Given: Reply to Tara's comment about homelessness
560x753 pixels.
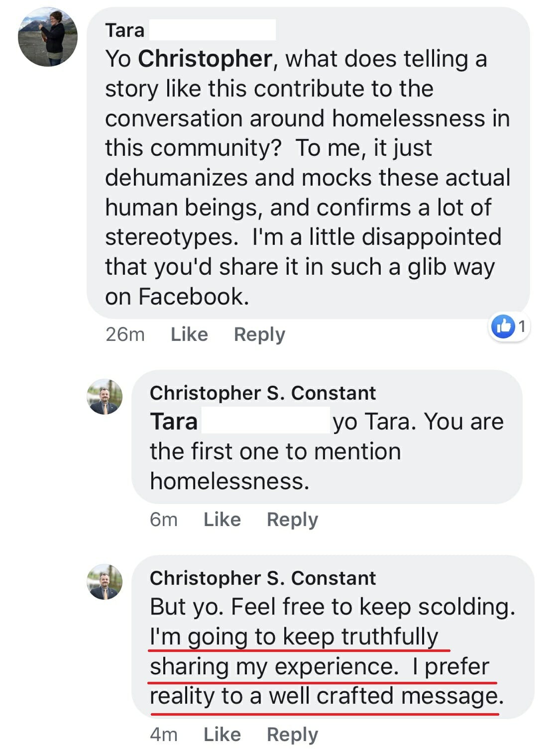Looking at the screenshot, I should (x=259, y=334).
